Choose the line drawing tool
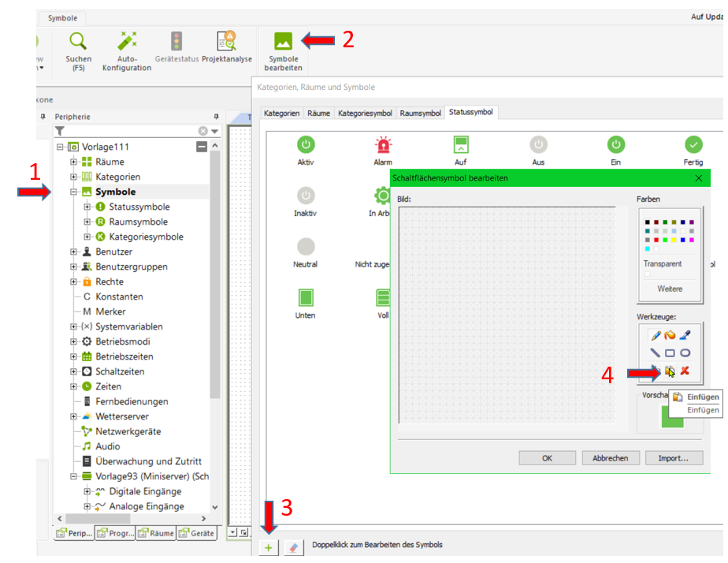 point(655,353)
